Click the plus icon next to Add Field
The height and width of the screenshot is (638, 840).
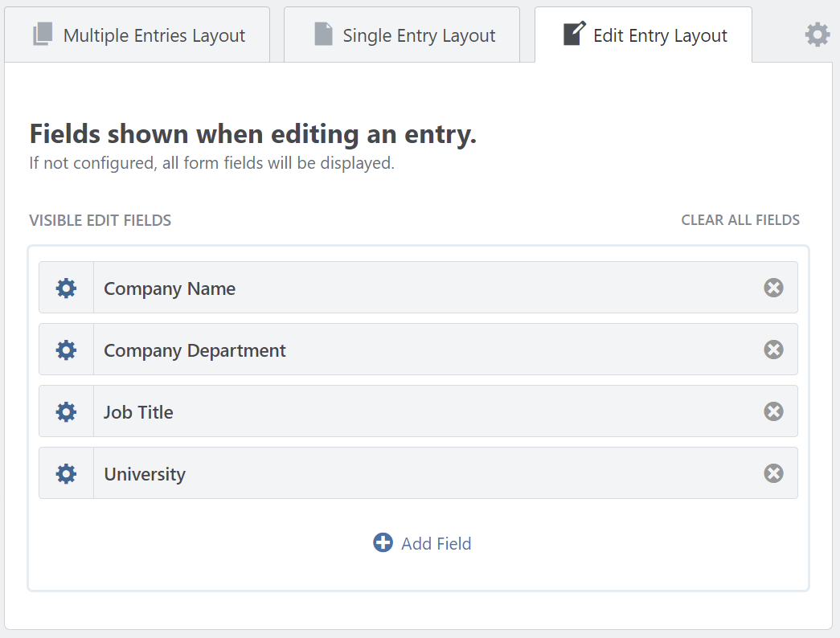tap(383, 543)
